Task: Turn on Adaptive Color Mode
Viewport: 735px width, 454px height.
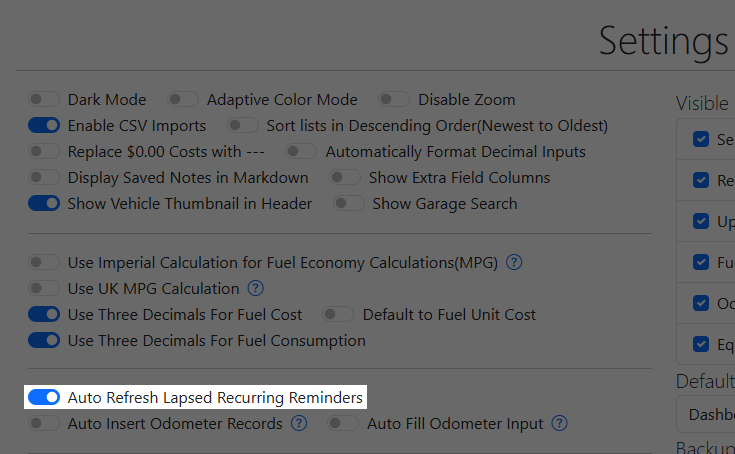Action: [183, 100]
